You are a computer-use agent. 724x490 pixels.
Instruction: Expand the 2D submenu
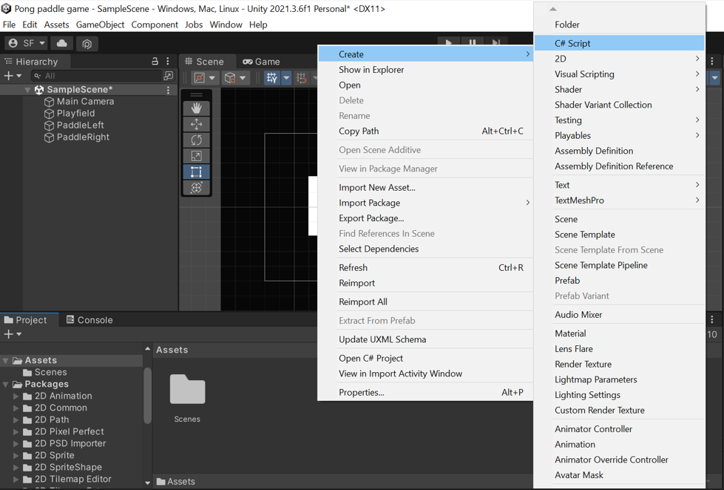[x=619, y=59]
